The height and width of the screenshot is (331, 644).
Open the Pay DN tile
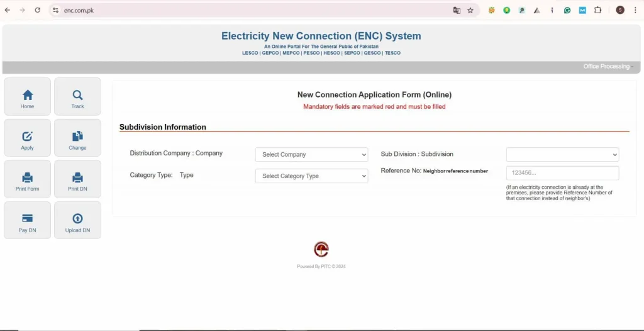click(x=28, y=220)
